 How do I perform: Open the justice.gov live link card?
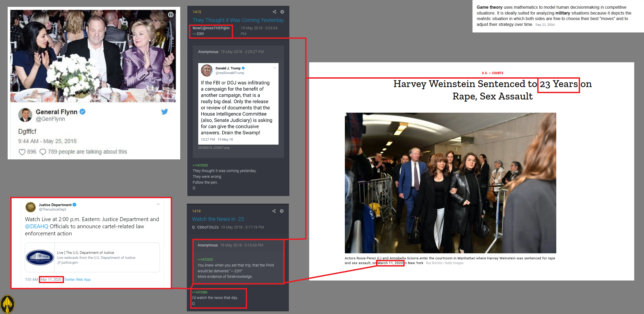[92, 257]
